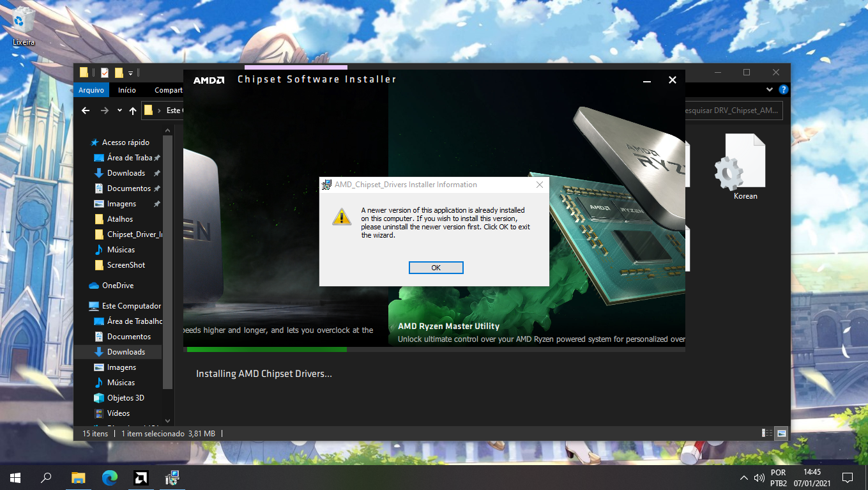
Task: Open POR PTB2 input language switcher
Action: coord(779,478)
